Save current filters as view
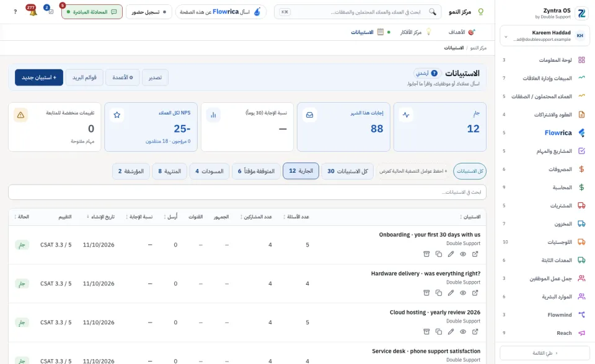The height and width of the screenshot is (364, 595). (x=413, y=171)
